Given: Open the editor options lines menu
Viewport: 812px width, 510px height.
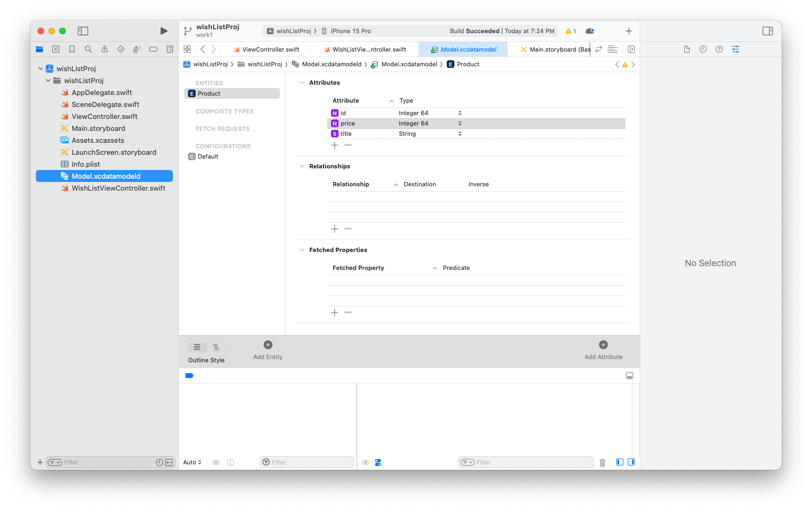Looking at the screenshot, I should pyautogui.click(x=612, y=49).
